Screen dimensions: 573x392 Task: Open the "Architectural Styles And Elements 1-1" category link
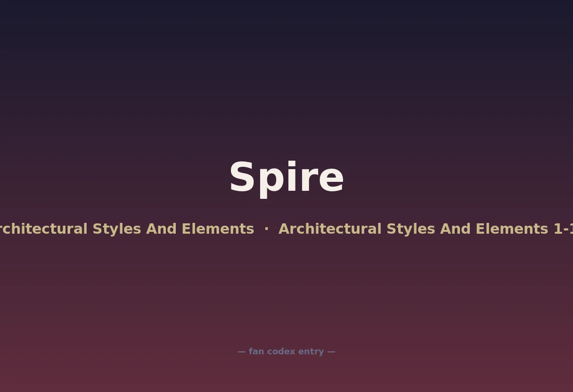[x=426, y=229]
